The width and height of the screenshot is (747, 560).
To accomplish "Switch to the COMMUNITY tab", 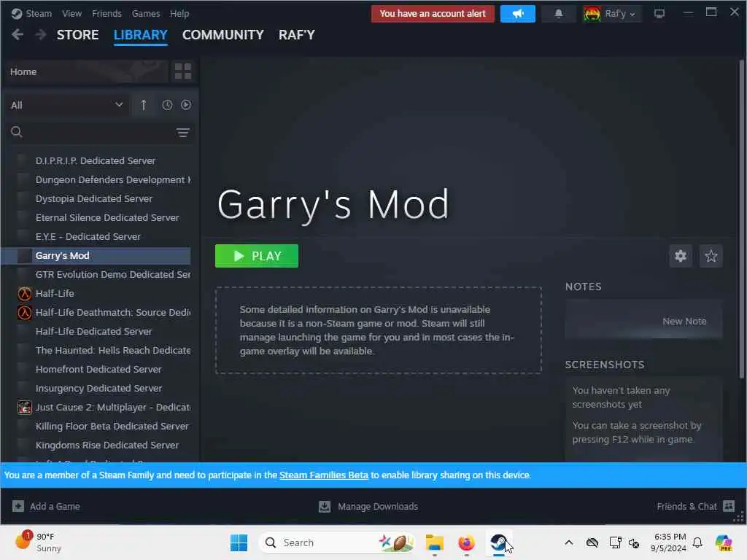I will click(223, 35).
